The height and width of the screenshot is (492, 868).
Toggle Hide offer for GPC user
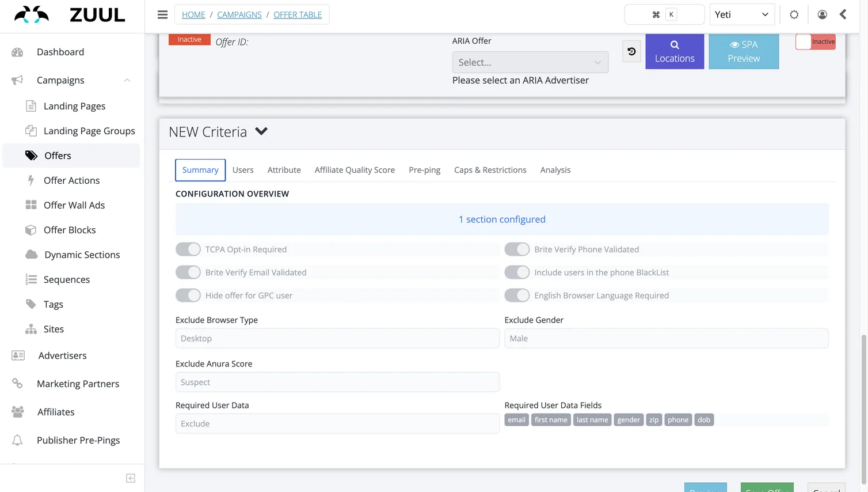click(188, 296)
